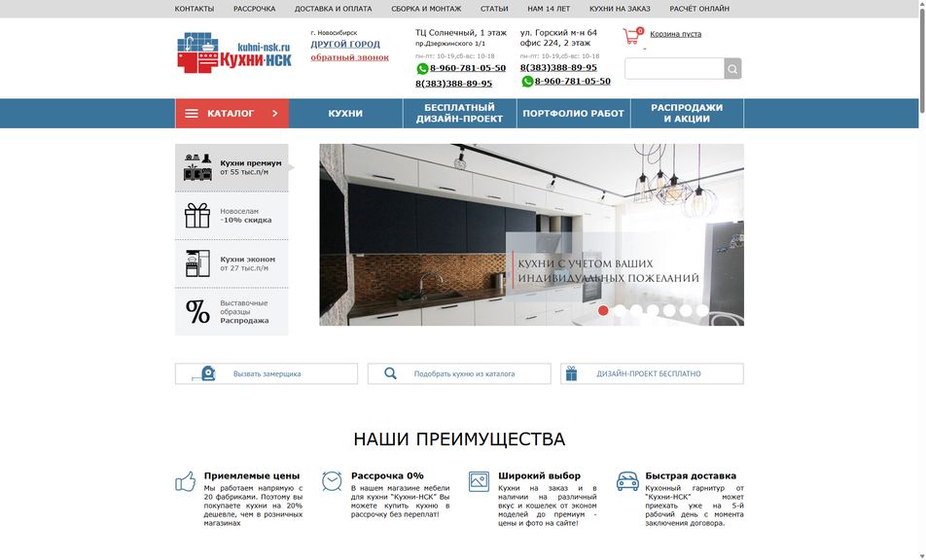Click WhatsApp icon beside ТЦ Солнечный phone
Screen dimensions: 926x560
pos(422,68)
